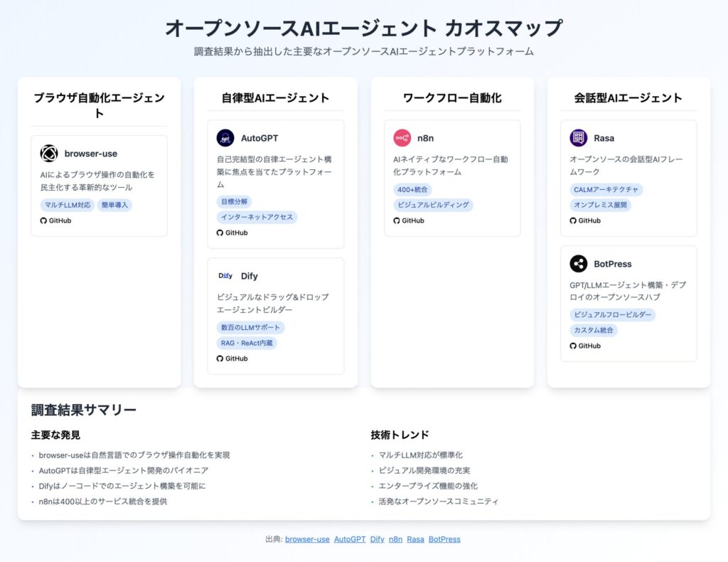Click the AutoGPT logo icon
Screen dimensions: 728x562
click(x=225, y=138)
